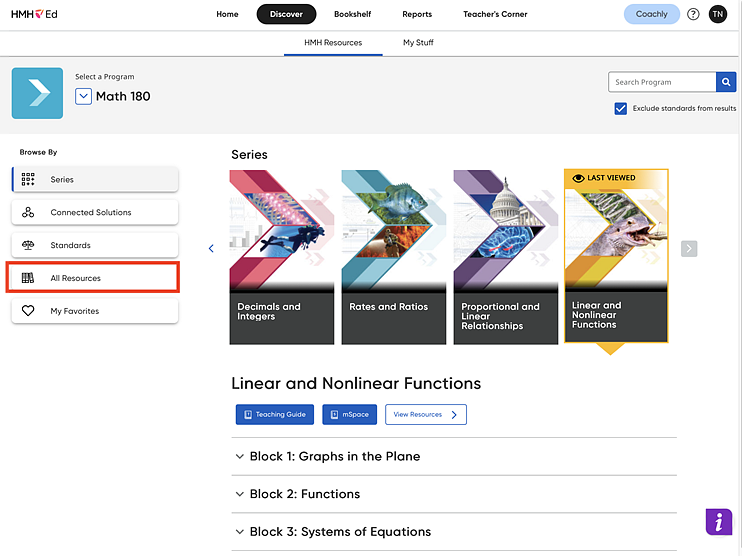Open the TN user profile avatar
Screen dimensions: 742x556
pos(717,14)
